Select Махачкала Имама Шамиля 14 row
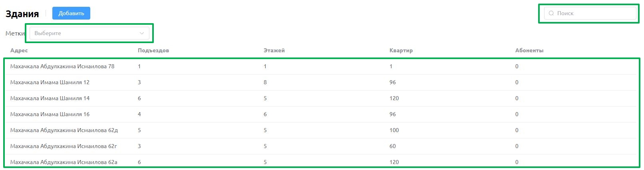The image size is (644, 170). [x=321, y=98]
